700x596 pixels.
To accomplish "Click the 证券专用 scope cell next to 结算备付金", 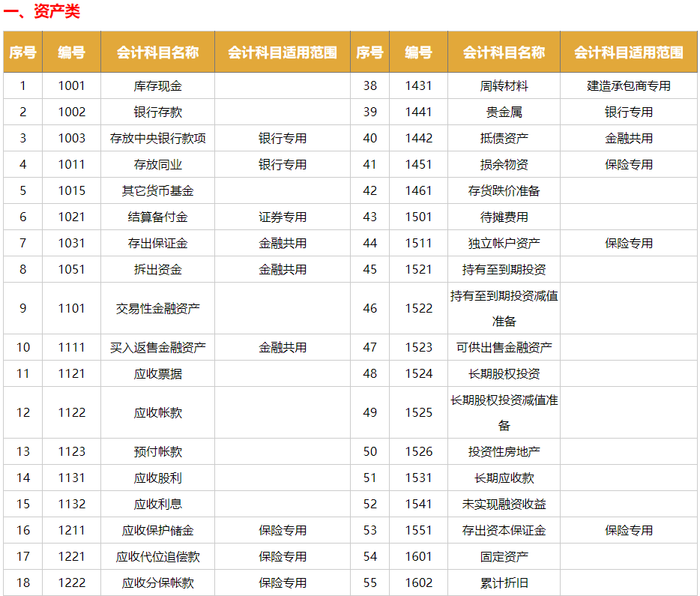I will (x=283, y=217).
